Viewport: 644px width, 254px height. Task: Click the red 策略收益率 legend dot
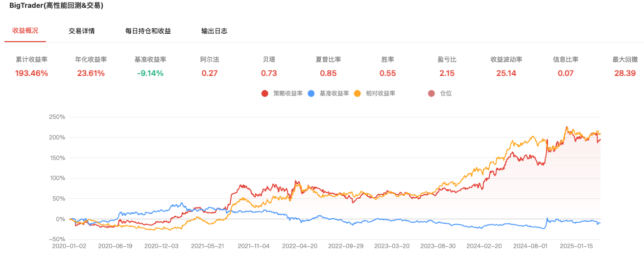[264, 93]
